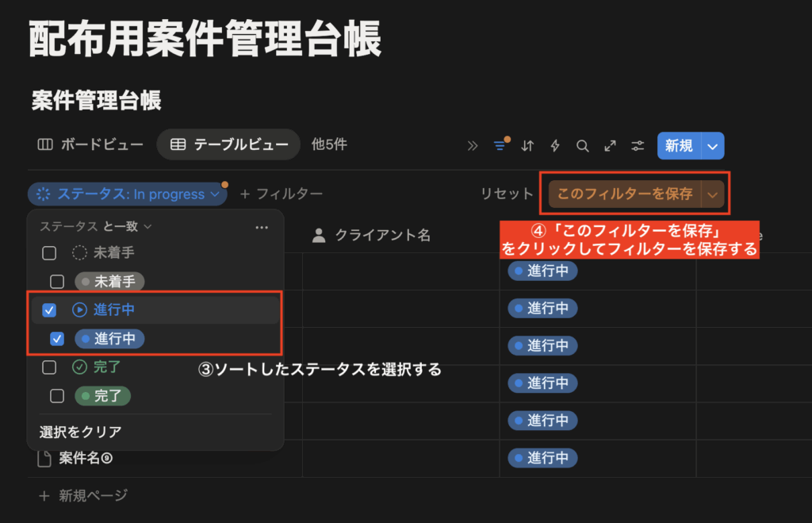This screenshot has height=523, width=812.
Task: Open the sort arrows icon
Action: click(x=527, y=145)
